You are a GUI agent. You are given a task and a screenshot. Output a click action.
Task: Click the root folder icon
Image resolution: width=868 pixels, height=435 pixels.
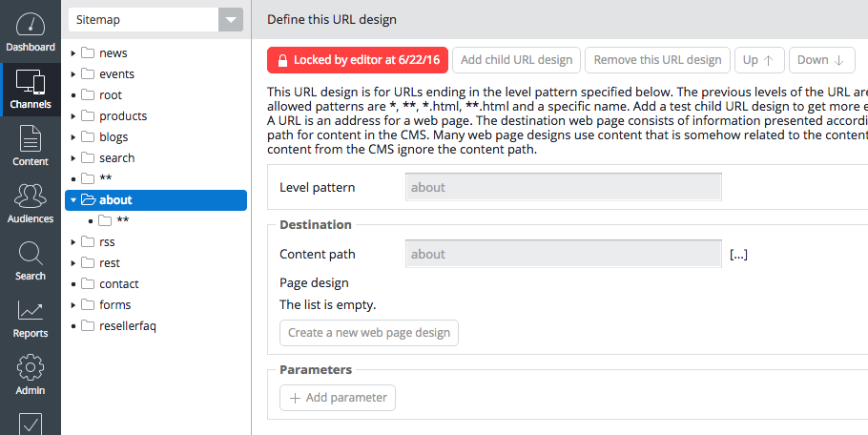pos(88,94)
